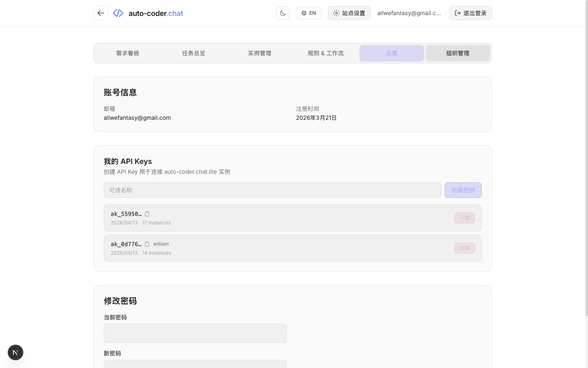This screenshot has height=368, width=588.
Task: Open the account email in header
Action: click(409, 13)
